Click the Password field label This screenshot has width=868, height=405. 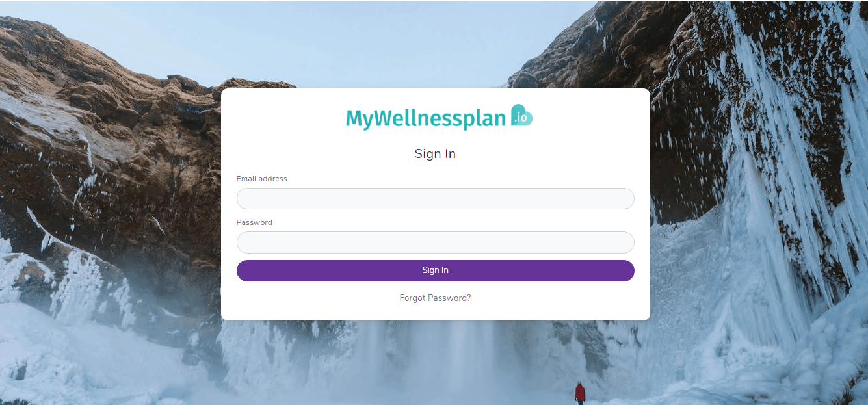click(x=254, y=222)
